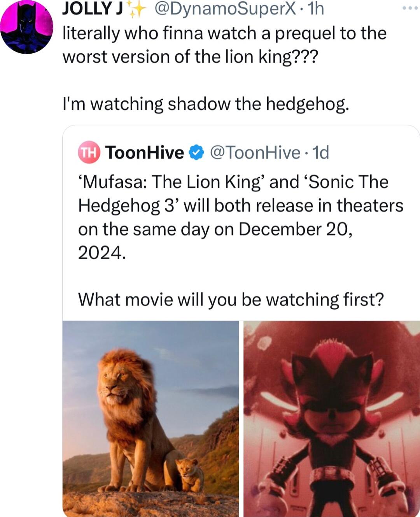Image resolution: width=420 pixels, height=517 pixels.
Task: Click the ToonHive display name
Action: click(x=144, y=153)
